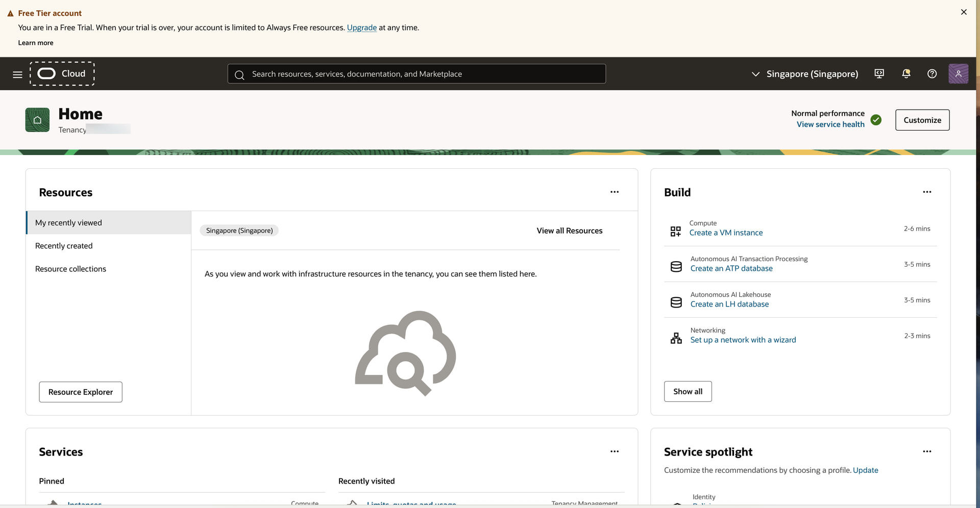Click the Home page heading
Screen dimensions: 980x508
[x=80, y=114]
